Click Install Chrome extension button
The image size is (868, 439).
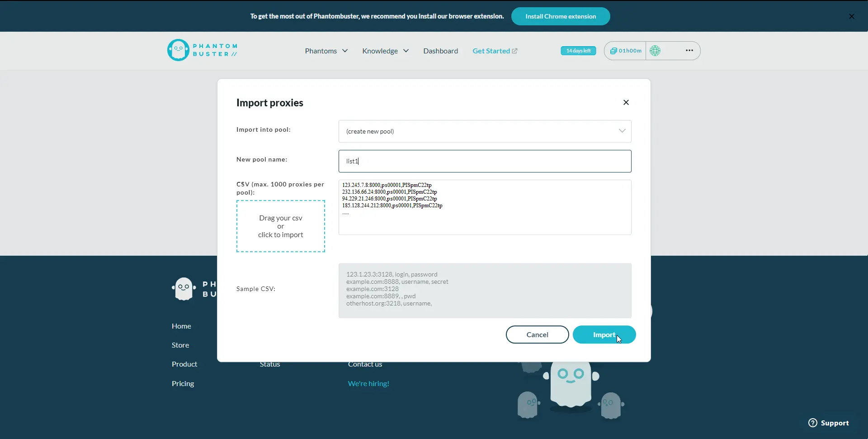[560, 16]
